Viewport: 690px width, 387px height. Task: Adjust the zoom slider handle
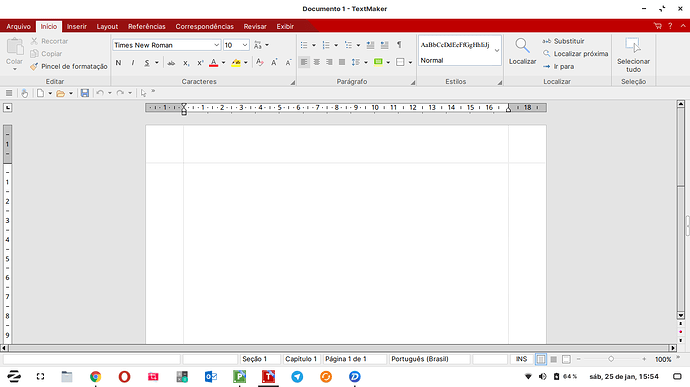coord(611,359)
